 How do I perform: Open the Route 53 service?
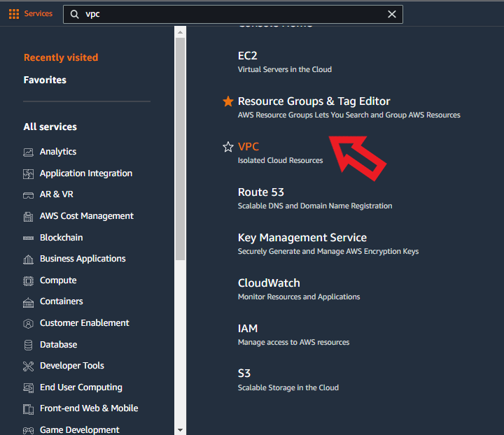pos(260,192)
